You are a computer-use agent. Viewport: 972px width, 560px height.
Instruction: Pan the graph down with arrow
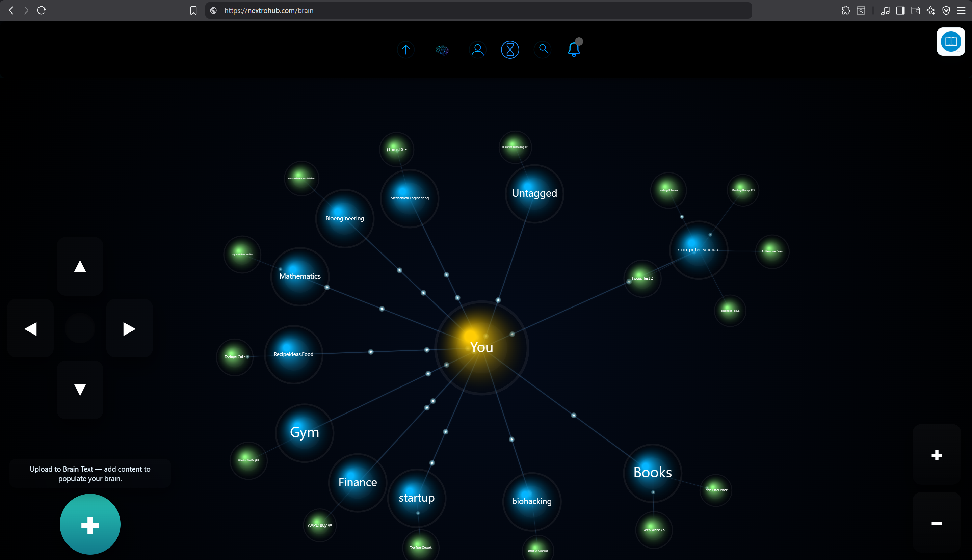coord(80,389)
